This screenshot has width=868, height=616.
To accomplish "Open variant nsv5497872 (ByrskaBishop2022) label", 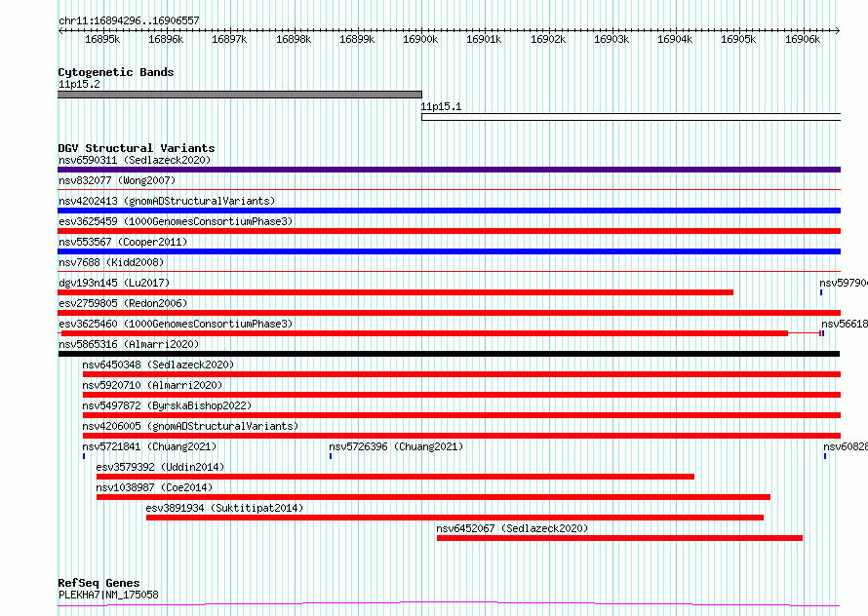I will pos(167,405).
